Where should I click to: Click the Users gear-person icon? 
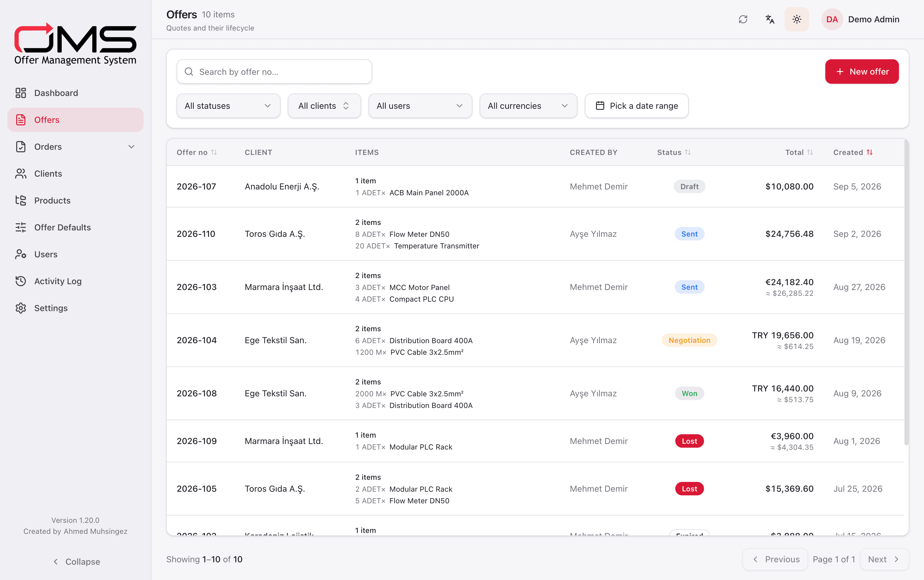point(21,254)
